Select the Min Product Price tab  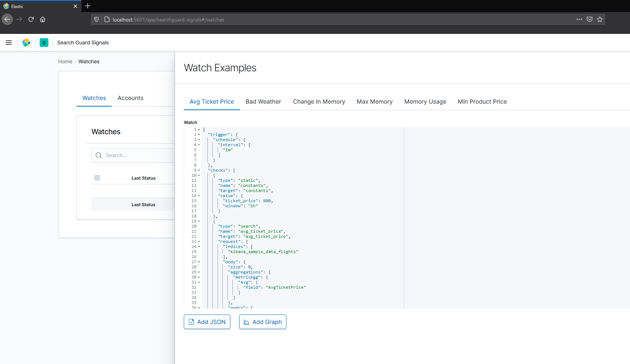(x=482, y=102)
